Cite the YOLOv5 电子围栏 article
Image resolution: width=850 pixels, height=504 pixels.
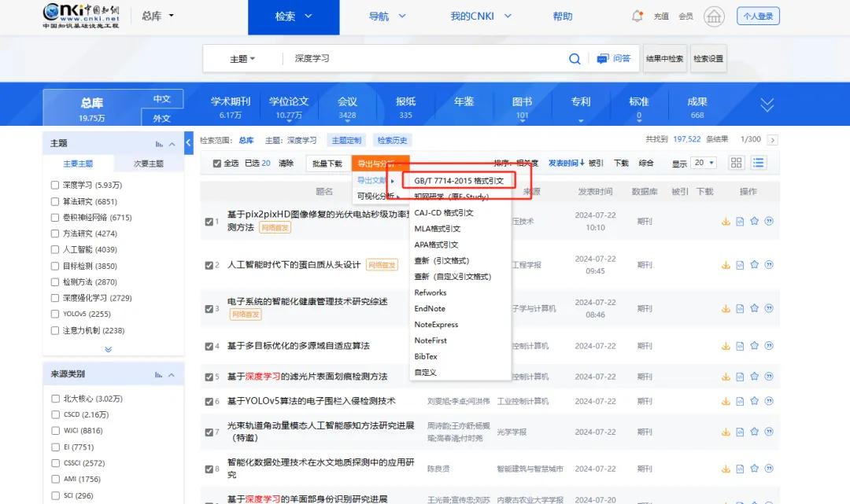pyautogui.click(x=769, y=400)
